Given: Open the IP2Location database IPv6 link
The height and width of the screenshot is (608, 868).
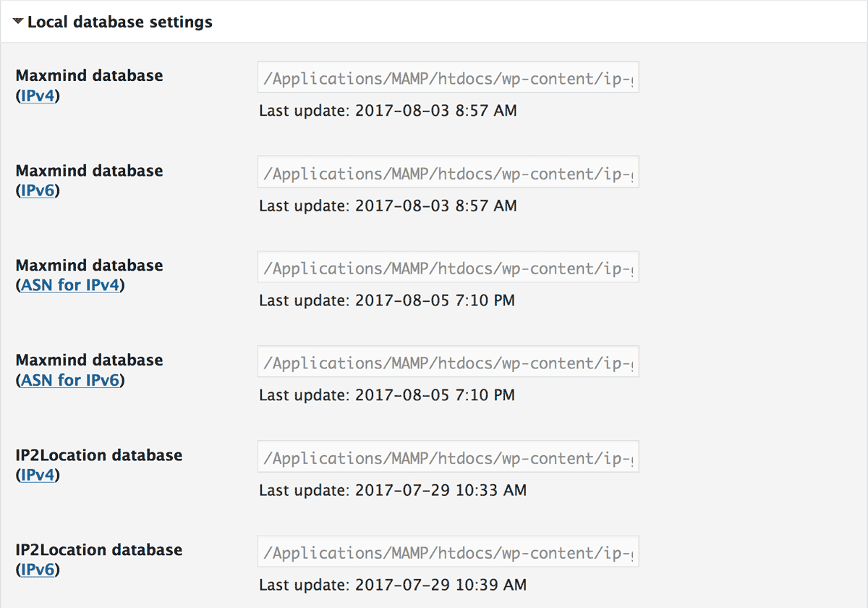Looking at the screenshot, I should point(38,570).
